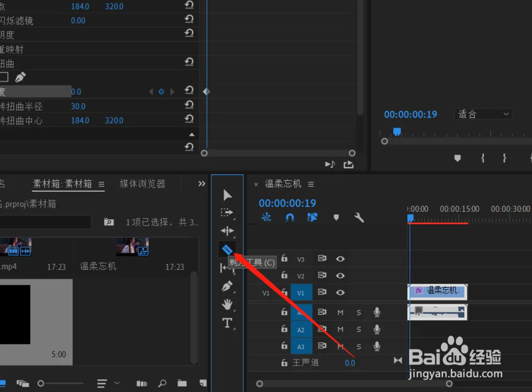Toggle V3 track visibility eye
Viewport: 532px width, 392px height.
(x=340, y=259)
